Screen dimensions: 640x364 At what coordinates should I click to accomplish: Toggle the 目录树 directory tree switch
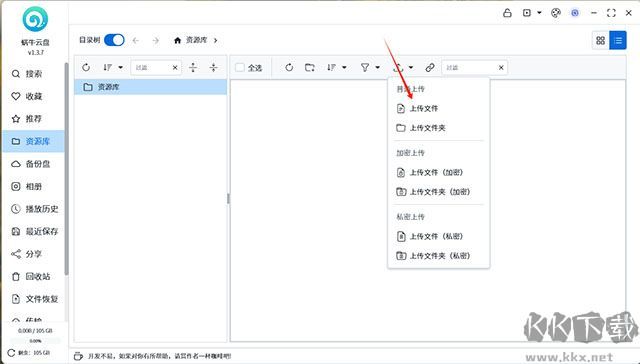[x=114, y=40]
